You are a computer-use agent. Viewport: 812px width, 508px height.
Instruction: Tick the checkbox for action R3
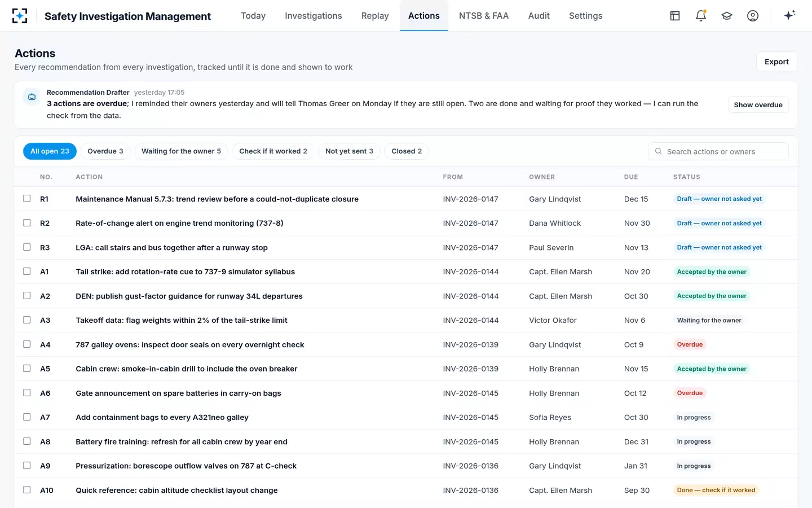(x=27, y=247)
